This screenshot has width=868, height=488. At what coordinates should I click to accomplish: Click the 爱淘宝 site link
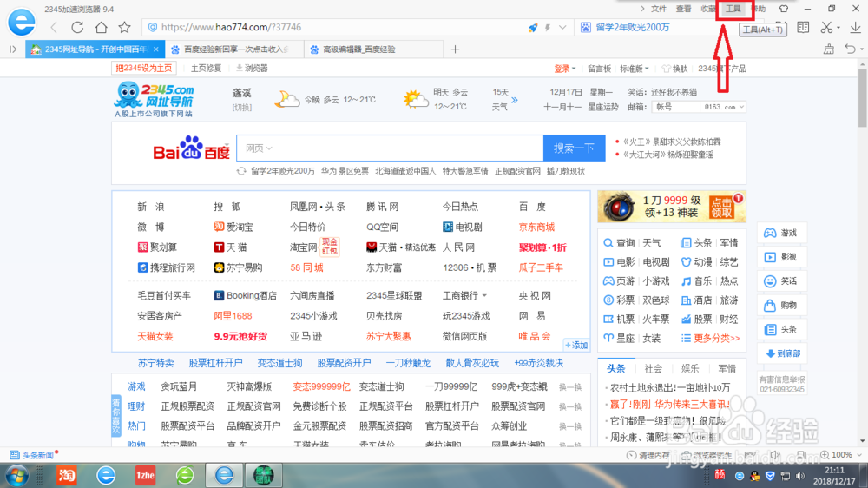click(233, 227)
